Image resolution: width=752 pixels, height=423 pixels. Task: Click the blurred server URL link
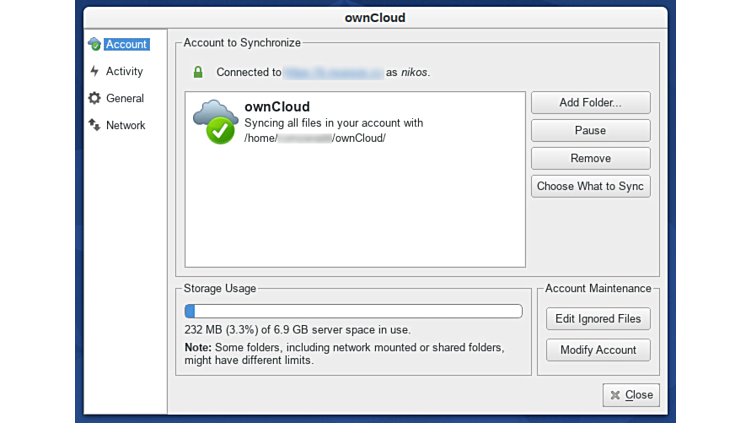click(x=333, y=72)
